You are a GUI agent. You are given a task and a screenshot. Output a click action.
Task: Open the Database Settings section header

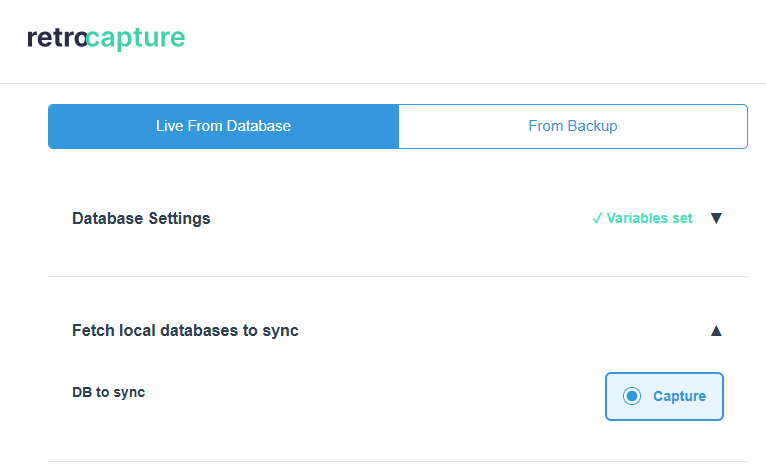click(x=141, y=218)
